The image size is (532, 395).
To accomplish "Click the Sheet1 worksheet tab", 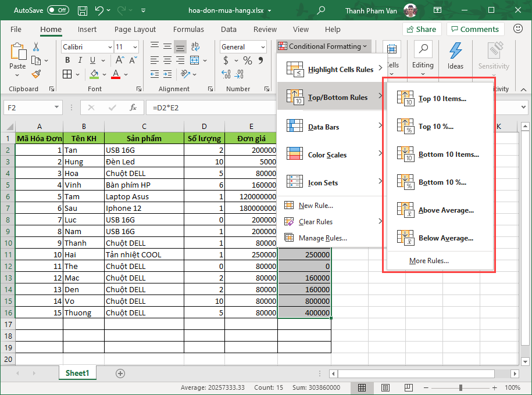I will (x=77, y=373).
